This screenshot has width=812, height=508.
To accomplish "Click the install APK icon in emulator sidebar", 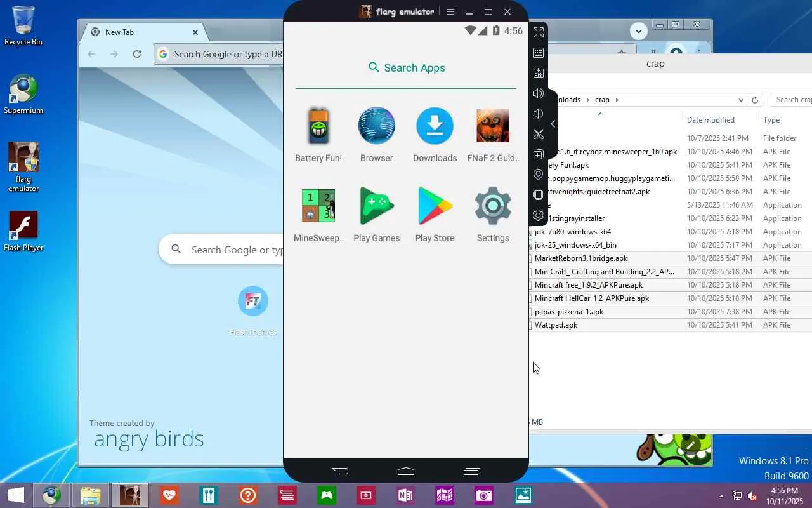I will point(539,73).
